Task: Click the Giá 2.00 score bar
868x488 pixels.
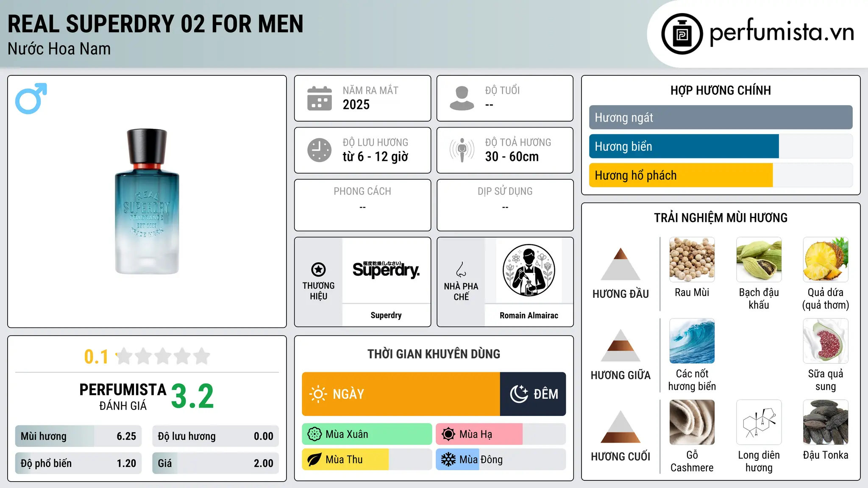Action: 215,463
